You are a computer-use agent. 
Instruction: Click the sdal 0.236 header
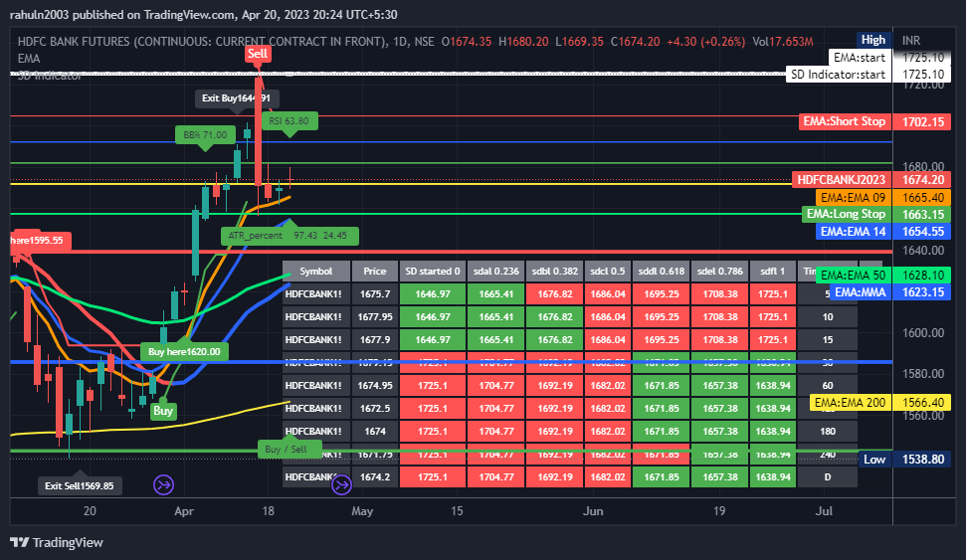(x=496, y=272)
